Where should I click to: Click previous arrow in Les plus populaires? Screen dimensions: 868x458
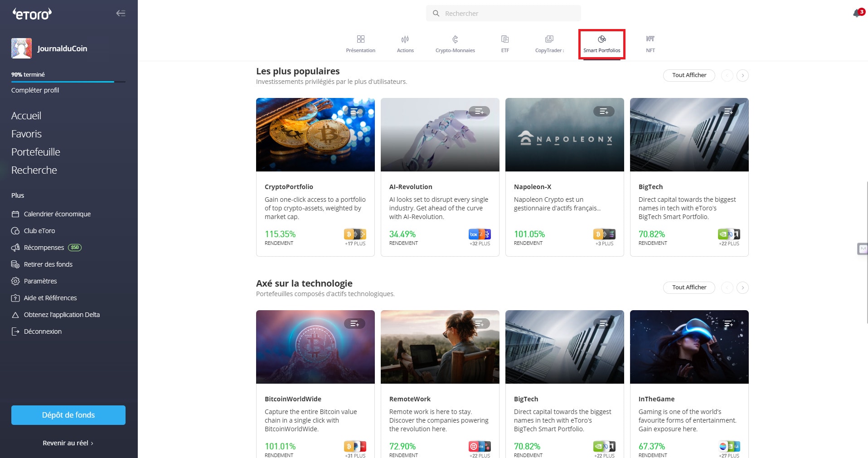coord(727,75)
